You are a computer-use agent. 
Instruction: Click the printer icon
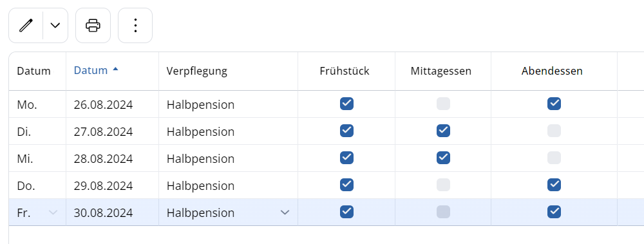[x=93, y=26]
